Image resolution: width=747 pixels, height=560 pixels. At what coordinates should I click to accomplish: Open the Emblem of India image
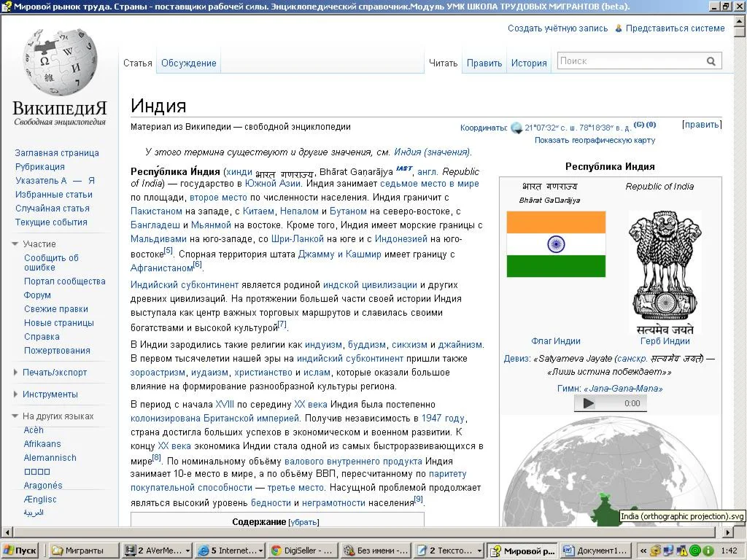point(665,273)
